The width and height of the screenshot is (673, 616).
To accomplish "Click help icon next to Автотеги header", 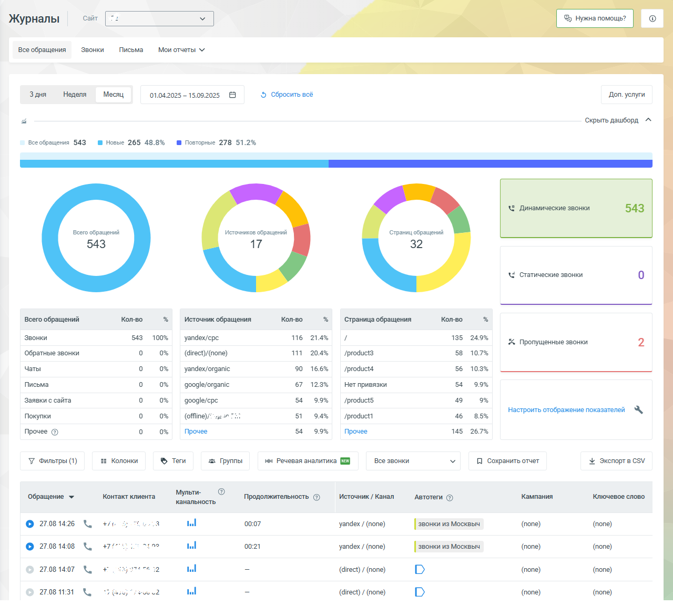I will click(x=450, y=498).
